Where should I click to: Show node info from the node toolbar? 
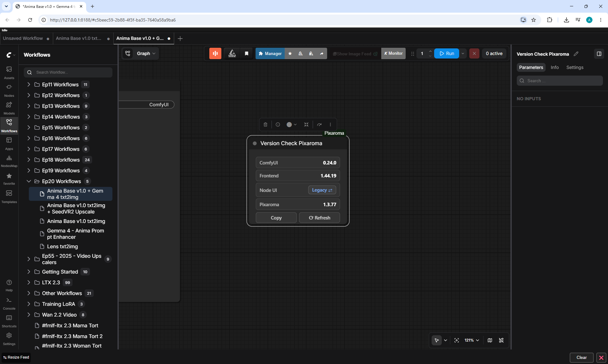coord(278,125)
